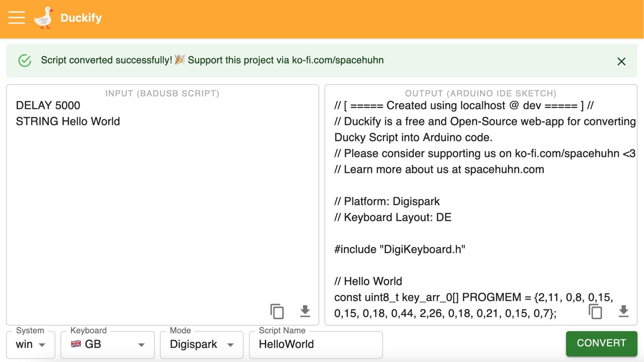Click the 'STRING Hello World' line

click(x=68, y=121)
